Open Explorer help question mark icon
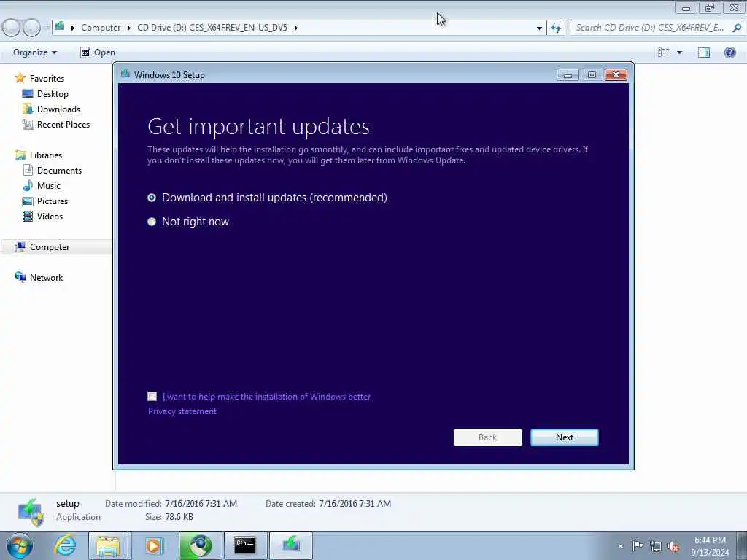The height and width of the screenshot is (560, 747). click(729, 52)
